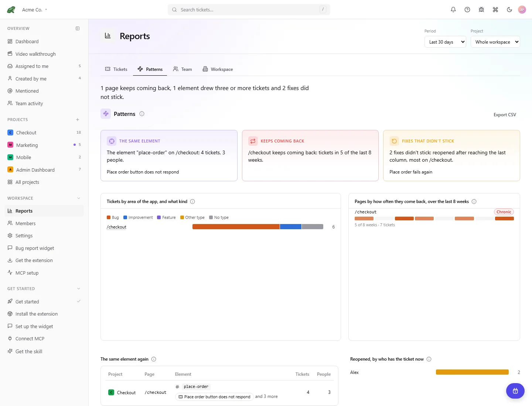The image size is (532, 406).
Task: Open the Keeps Coming Back card
Action: click(x=310, y=155)
